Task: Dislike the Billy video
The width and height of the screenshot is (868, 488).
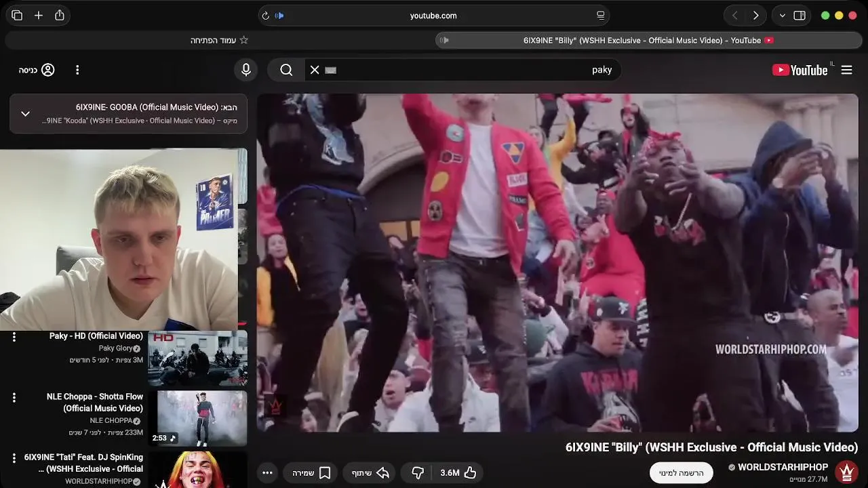Action: click(x=418, y=473)
